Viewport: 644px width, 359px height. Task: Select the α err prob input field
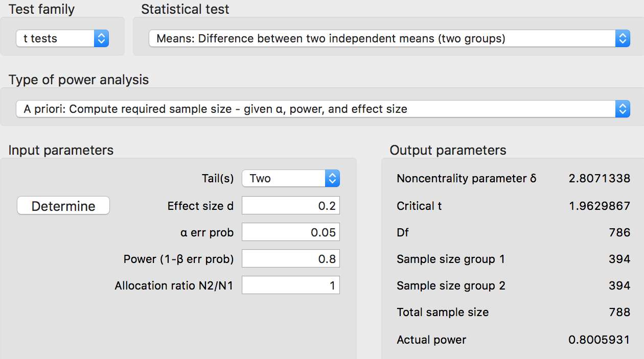(x=290, y=232)
